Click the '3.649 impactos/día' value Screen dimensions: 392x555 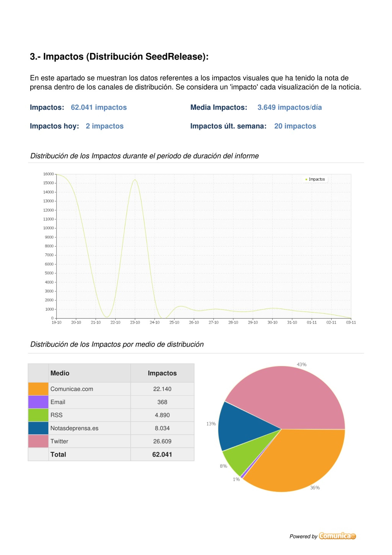point(290,107)
